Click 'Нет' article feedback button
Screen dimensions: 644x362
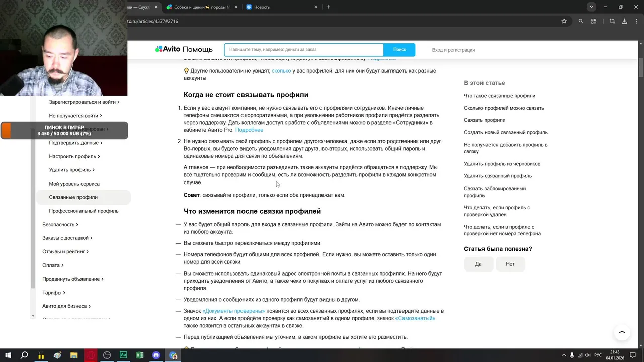[x=510, y=264]
